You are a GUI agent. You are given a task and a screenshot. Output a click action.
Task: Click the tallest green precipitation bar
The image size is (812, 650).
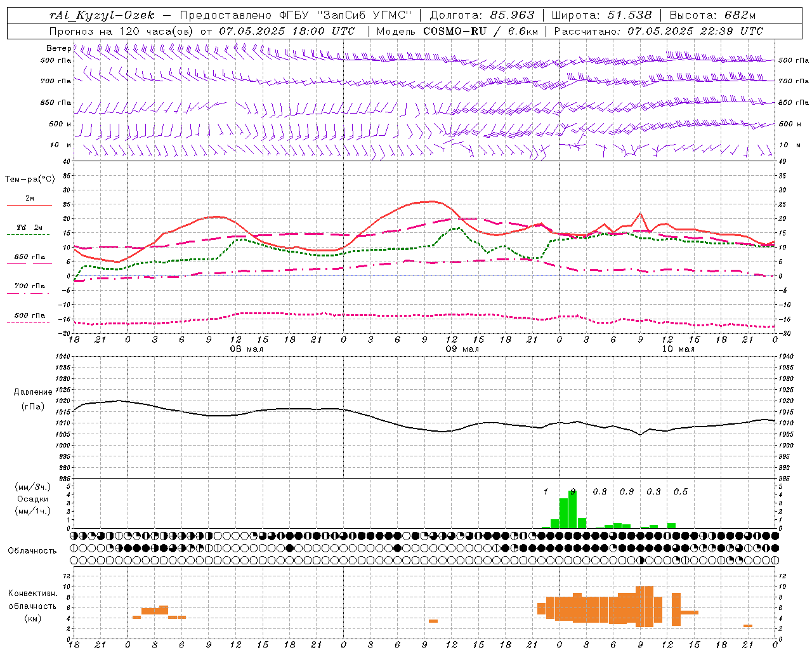click(x=573, y=509)
